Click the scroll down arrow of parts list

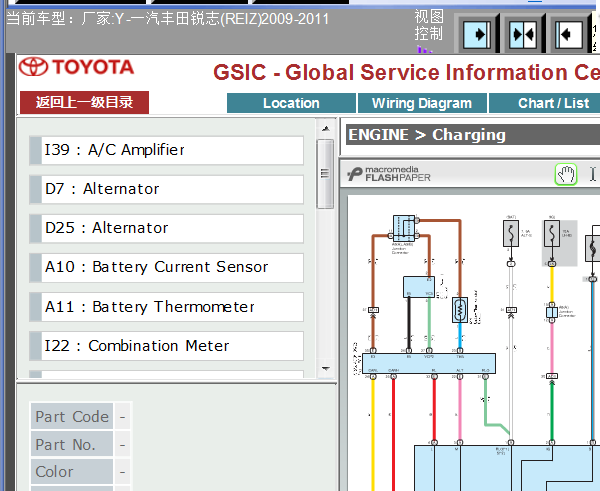[x=326, y=369]
